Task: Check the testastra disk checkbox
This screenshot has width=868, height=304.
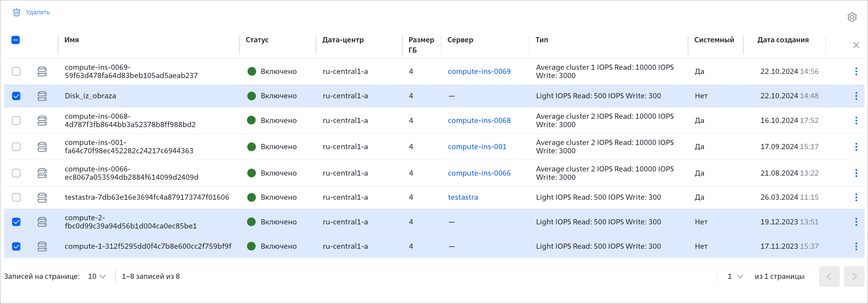Action: click(x=16, y=197)
